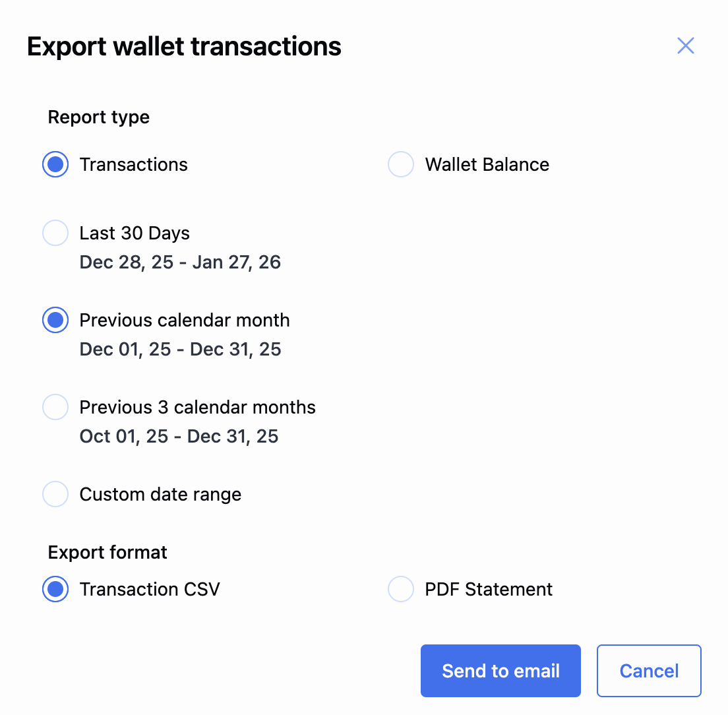Screen dimensions: 728x715
Task: Switch export format to PDF Statement
Action: coord(401,589)
